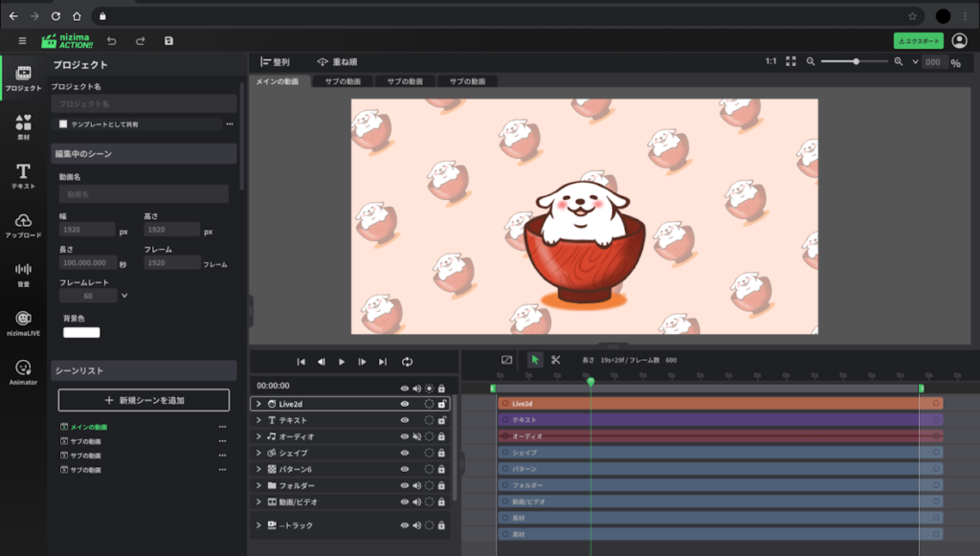The height and width of the screenshot is (556, 980).
Task: Unmute the オーディオ layer
Action: click(417, 436)
